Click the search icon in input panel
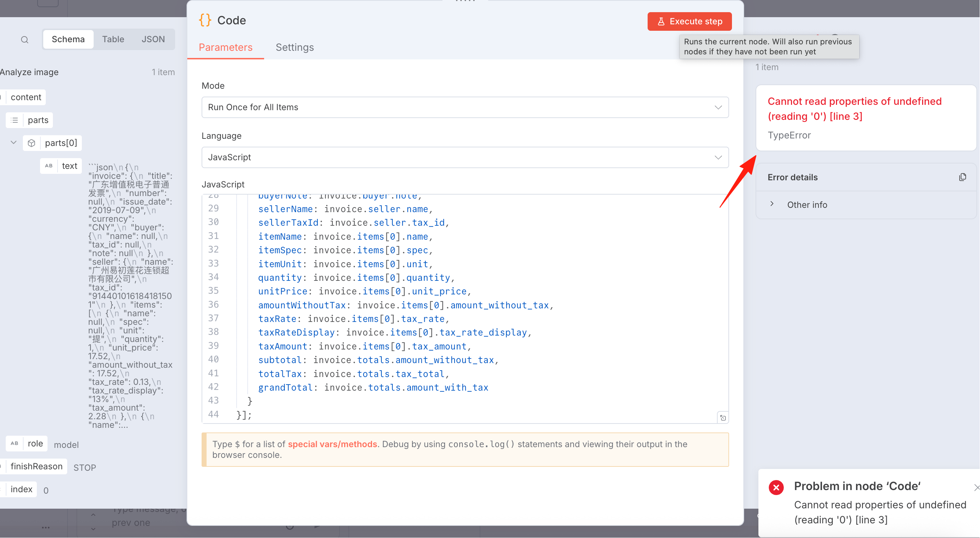980x538 pixels. coord(24,40)
